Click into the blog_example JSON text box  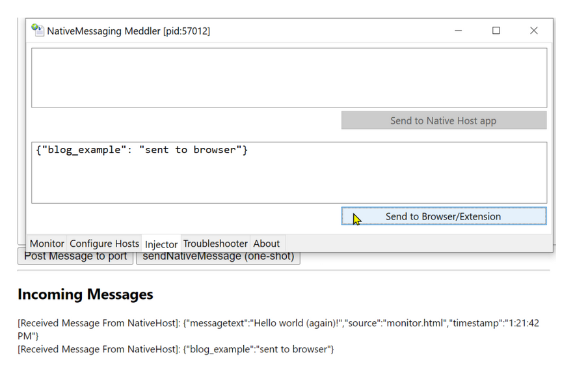(x=289, y=173)
